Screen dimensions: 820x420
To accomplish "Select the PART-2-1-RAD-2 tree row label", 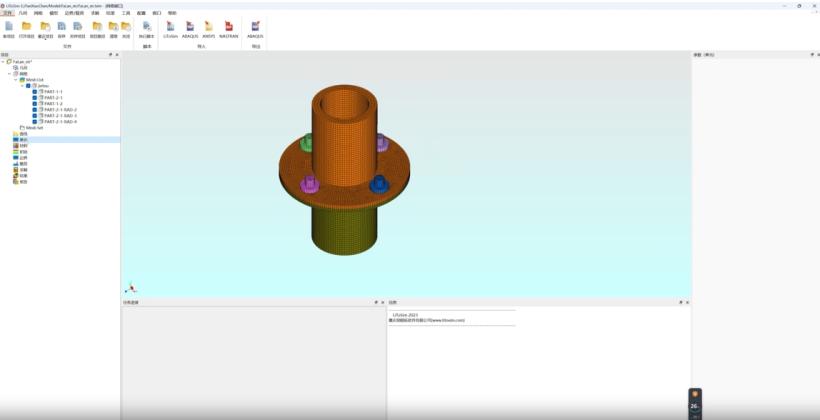I will [x=61, y=110].
